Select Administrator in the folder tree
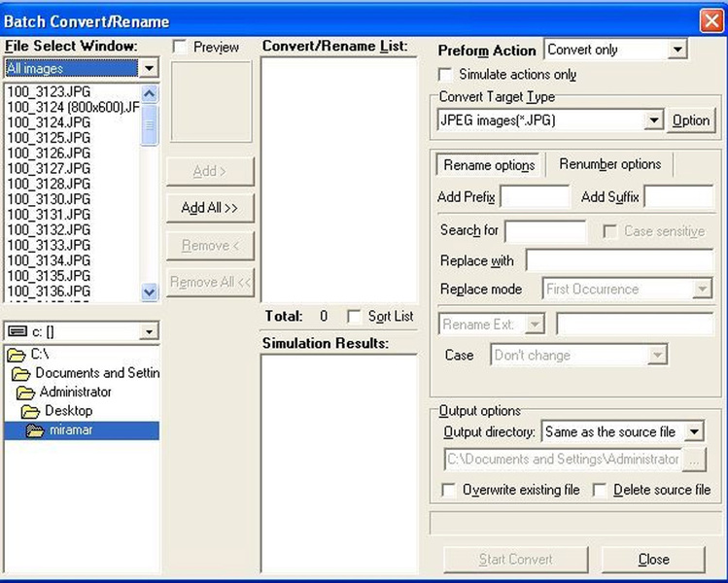Image resolution: width=728 pixels, height=583 pixels. 82,393
